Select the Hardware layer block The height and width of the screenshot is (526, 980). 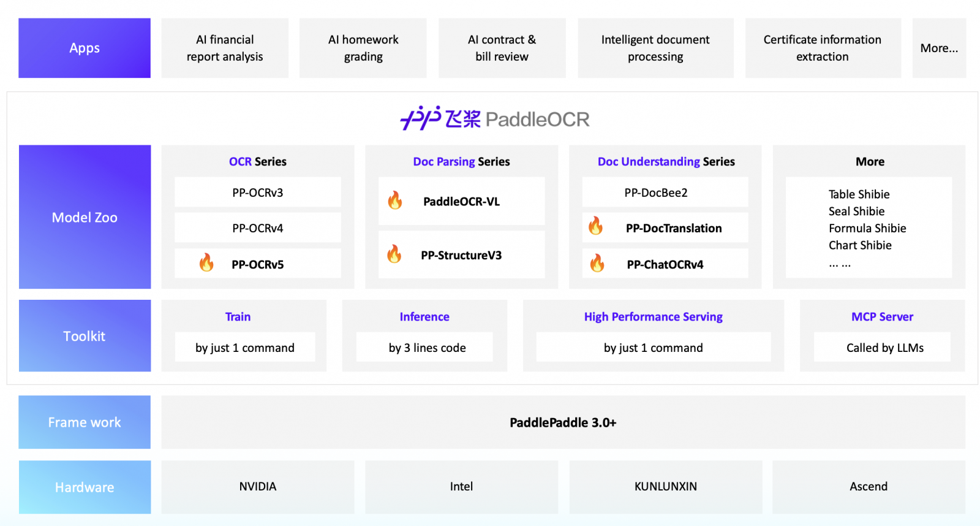pos(85,487)
